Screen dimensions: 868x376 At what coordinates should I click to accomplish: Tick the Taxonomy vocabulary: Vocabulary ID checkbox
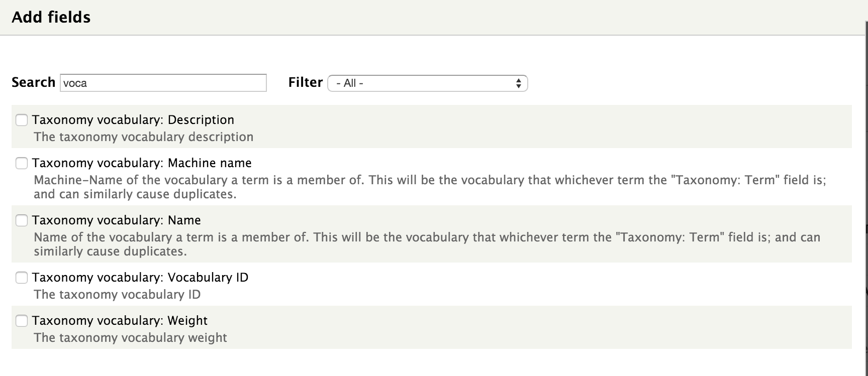coord(22,277)
